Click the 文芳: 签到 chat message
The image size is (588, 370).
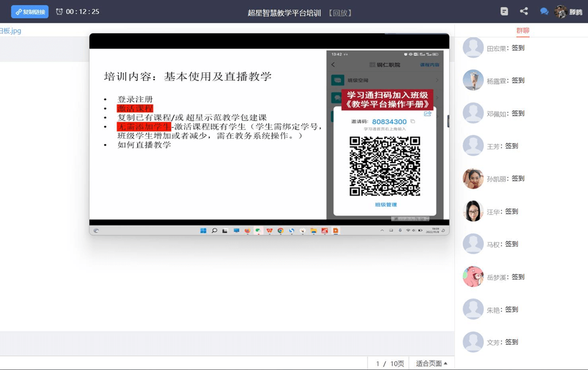503,342
